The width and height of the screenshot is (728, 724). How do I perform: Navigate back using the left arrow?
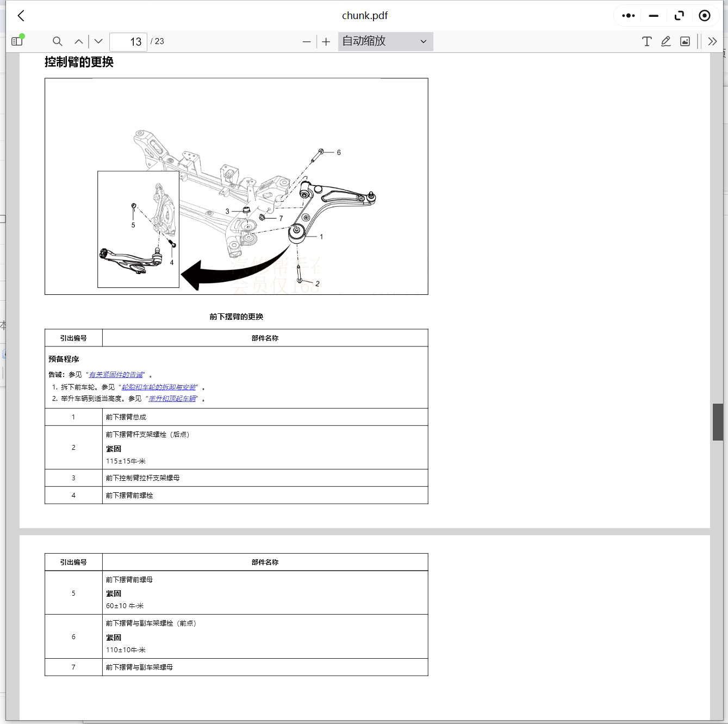click(x=21, y=15)
